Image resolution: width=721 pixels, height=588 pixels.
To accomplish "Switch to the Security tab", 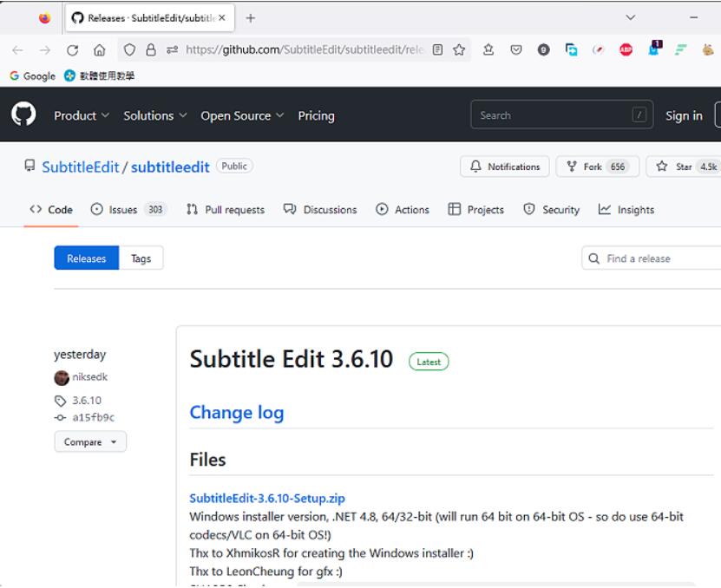I will [551, 210].
